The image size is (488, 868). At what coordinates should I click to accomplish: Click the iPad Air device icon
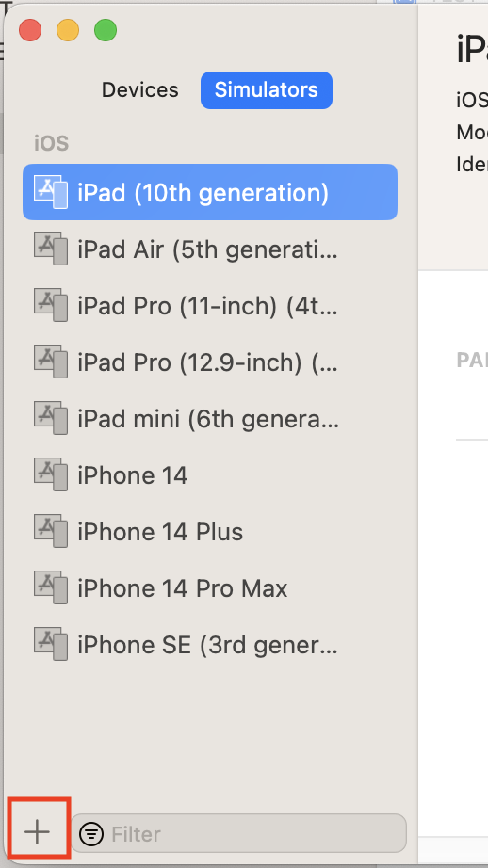(x=51, y=249)
